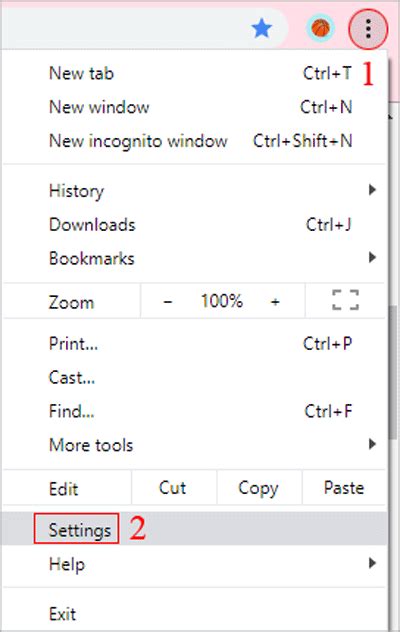The height and width of the screenshot is (632, 400).
Task: Click the Copy button
Action: [259, 488]
